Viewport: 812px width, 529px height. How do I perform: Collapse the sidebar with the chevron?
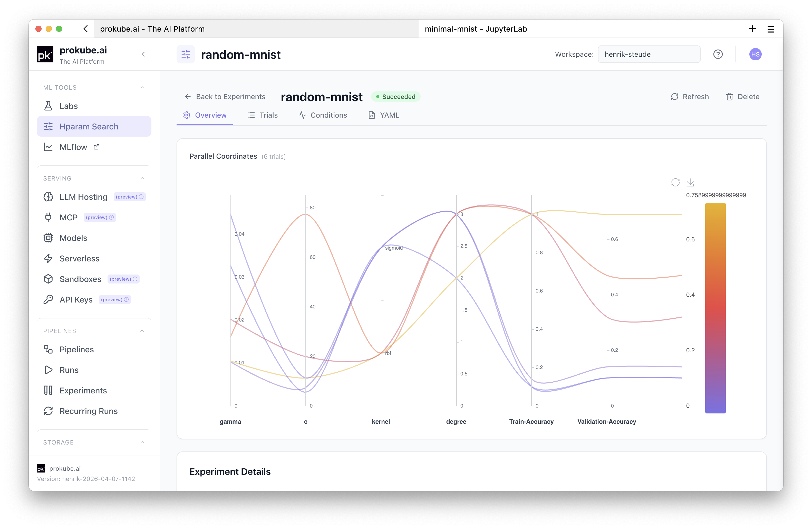143,54
